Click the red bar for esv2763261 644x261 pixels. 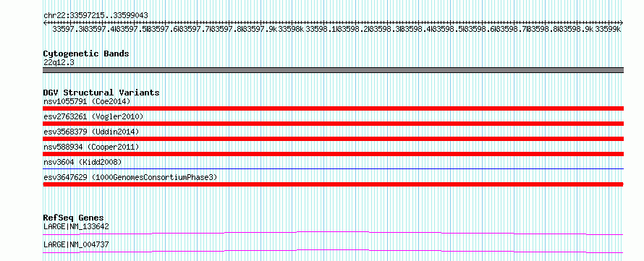pyautogui.click(x=333, y=124)
